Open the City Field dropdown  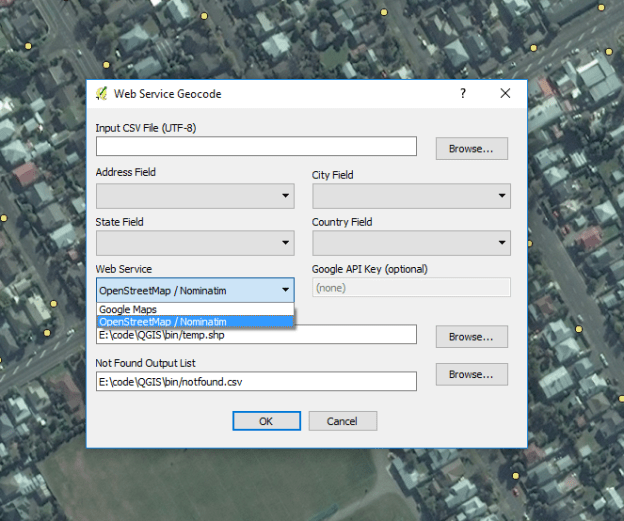coord(411,196)
